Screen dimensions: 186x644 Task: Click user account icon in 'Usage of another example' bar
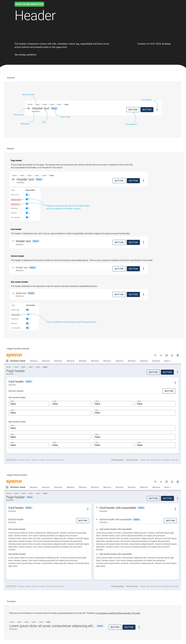(x=178, y=355)
